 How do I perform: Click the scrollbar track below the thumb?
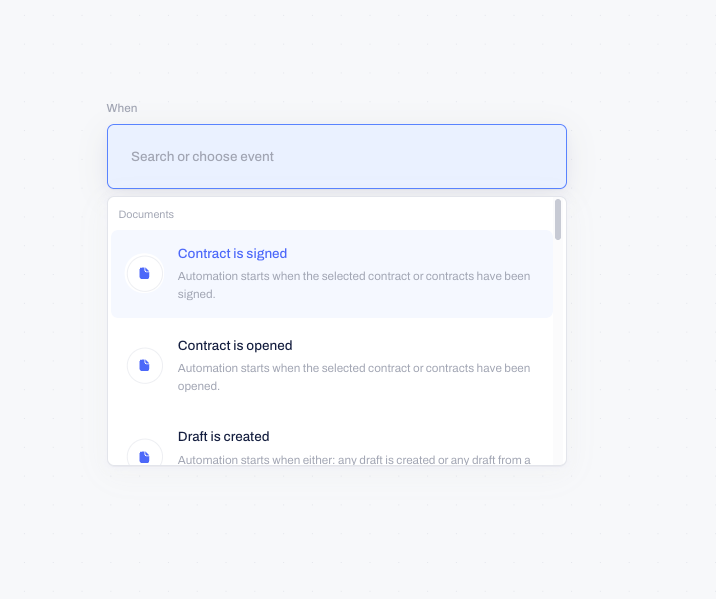[558, 352]
